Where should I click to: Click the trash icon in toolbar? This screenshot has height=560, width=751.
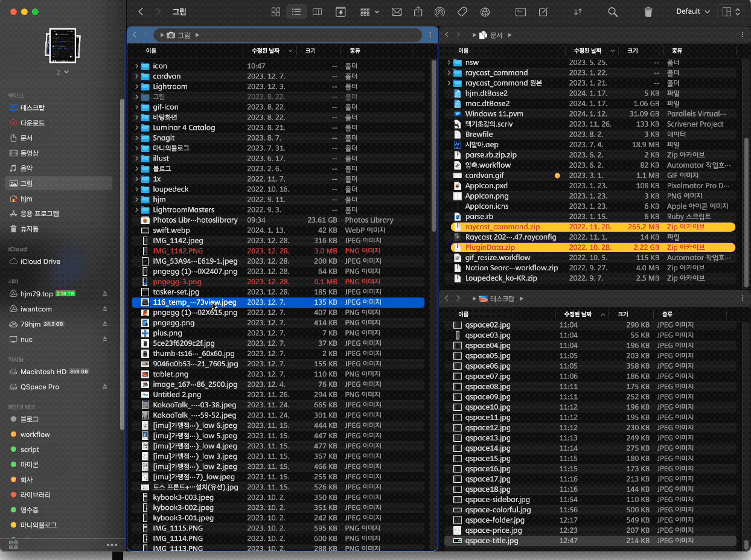[x=648, y=12]
